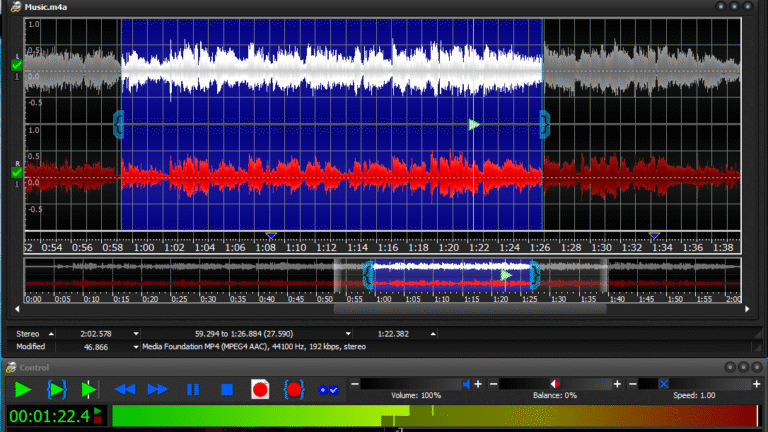Open the playback options button with checkmark
The width and height of the screenshot is (768, 432).
point(328,389)
